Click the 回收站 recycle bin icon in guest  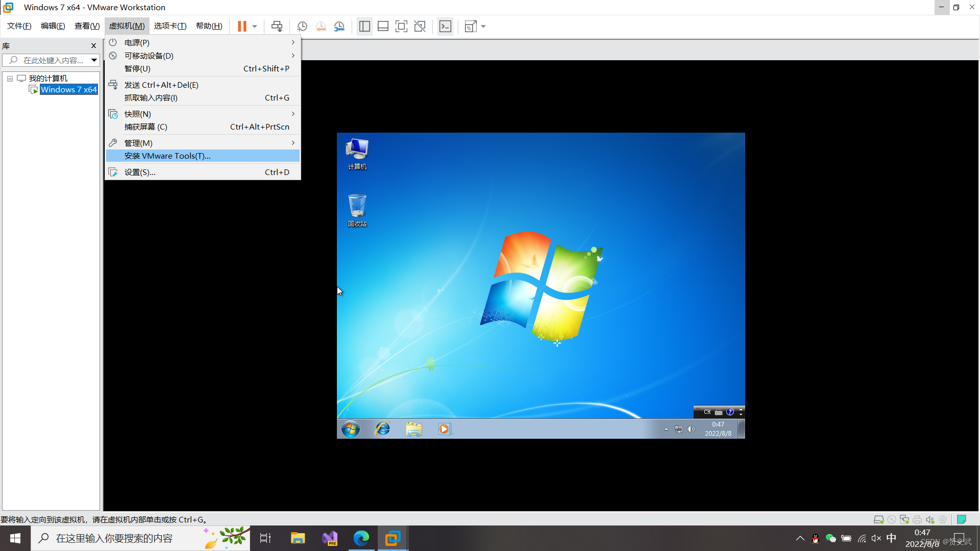[x=357, y=210]
